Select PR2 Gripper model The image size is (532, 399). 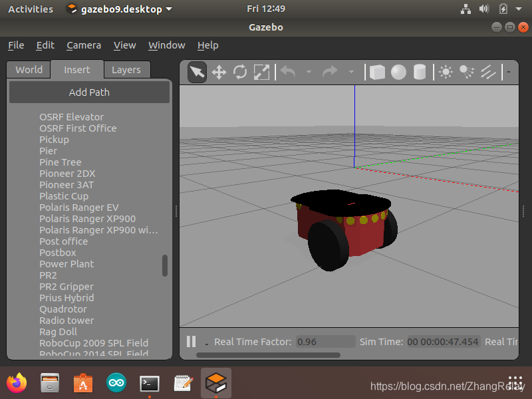click(x=66, y=287)
